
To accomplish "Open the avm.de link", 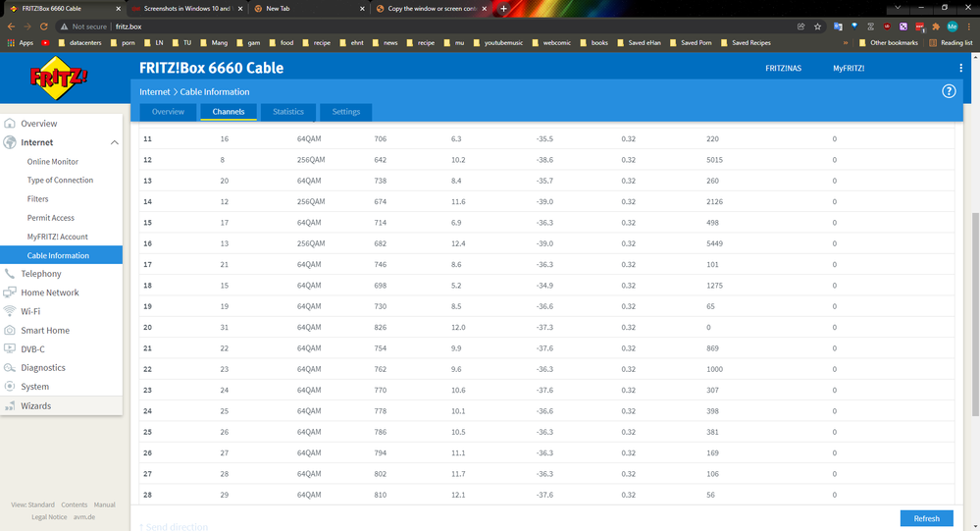I will tap(84, 517).
